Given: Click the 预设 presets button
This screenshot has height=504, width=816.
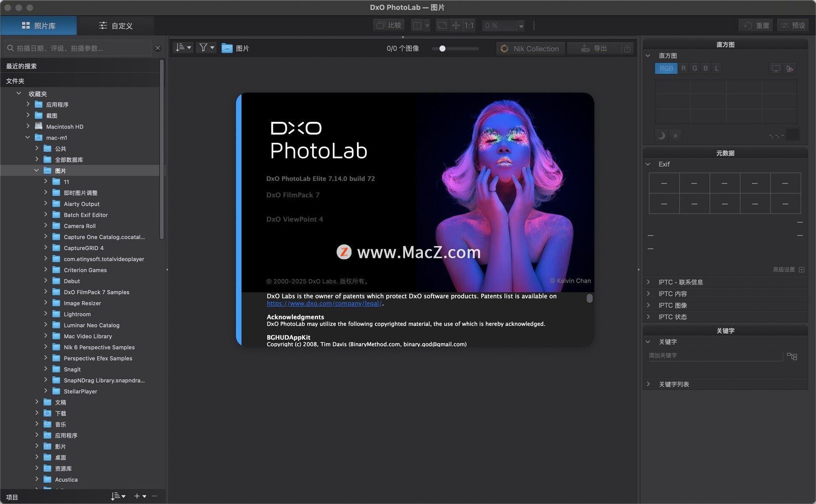Looking at the screenshot, I should point(793,25).
